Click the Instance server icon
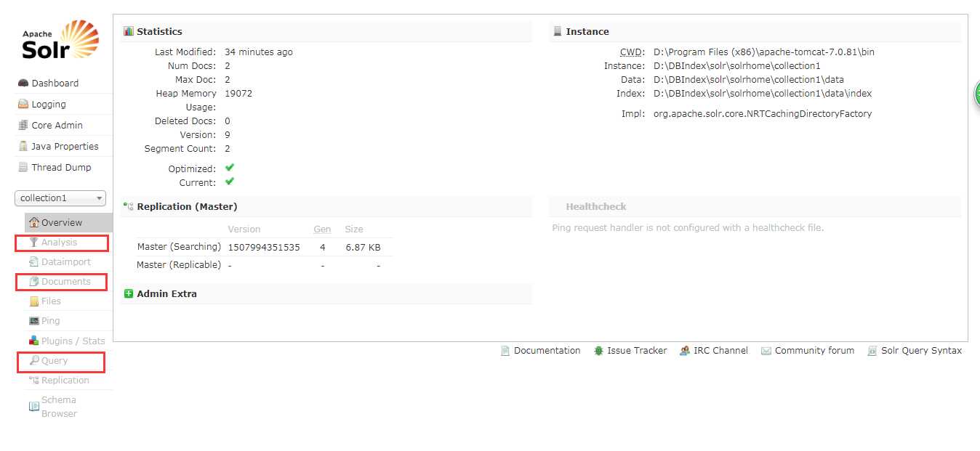 [558, 31]
